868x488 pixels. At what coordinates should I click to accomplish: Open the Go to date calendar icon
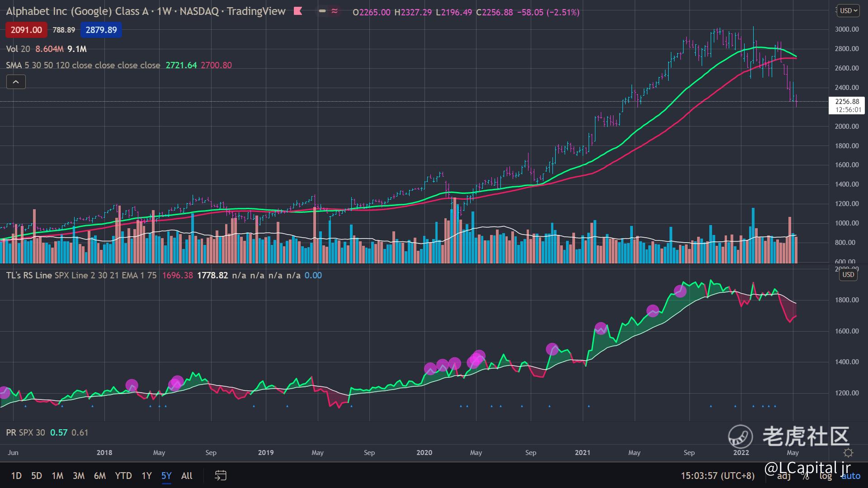pyautogui.click(x=220, y=475)
